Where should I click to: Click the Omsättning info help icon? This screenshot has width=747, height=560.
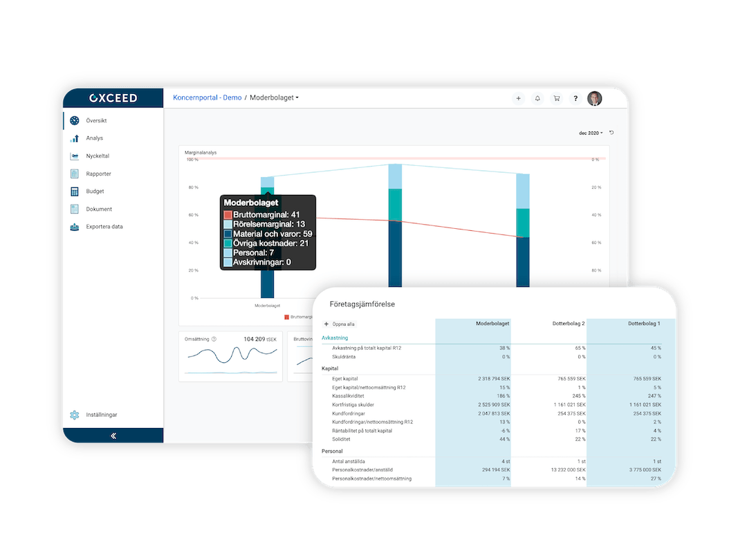tap(214, 339)
